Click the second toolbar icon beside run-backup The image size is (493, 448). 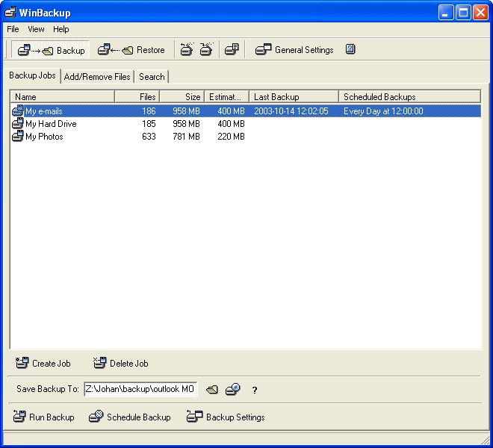pos(207,49)
